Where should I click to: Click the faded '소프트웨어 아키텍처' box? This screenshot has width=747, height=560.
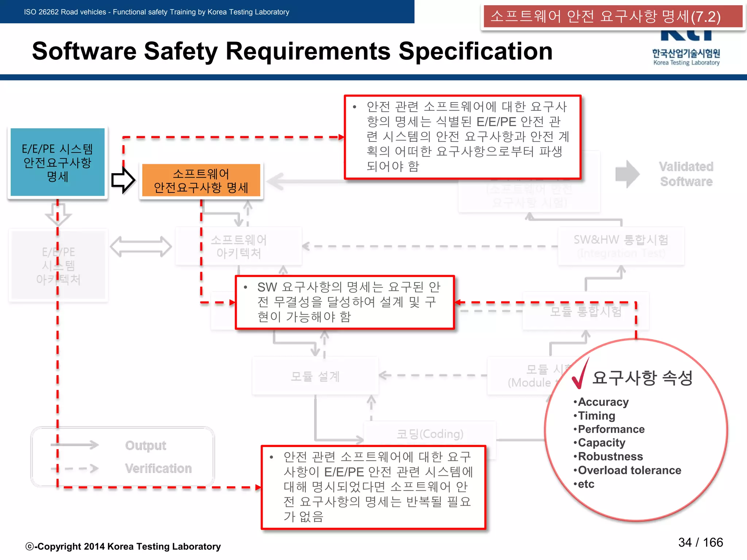click(239, 246)
